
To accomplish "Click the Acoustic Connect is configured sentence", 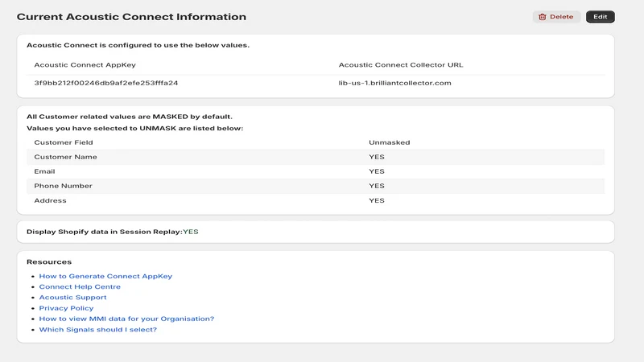I will click(x=138, y=45).
